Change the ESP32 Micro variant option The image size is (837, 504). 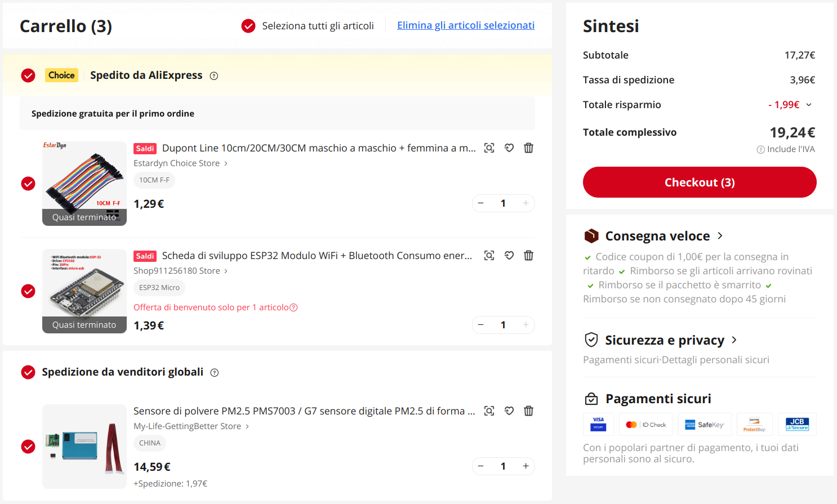(x=159, y=288)
